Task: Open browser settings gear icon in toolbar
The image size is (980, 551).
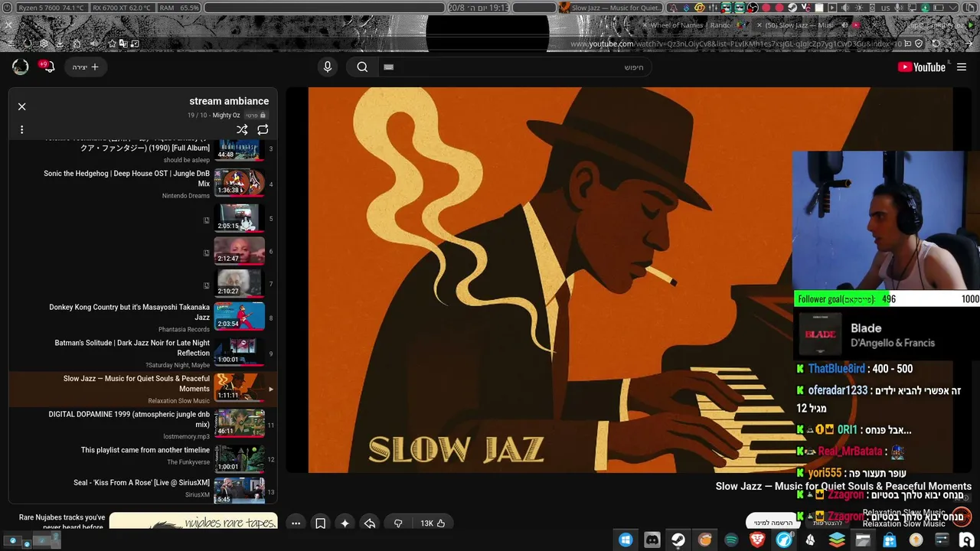Action: click(44, 44)
